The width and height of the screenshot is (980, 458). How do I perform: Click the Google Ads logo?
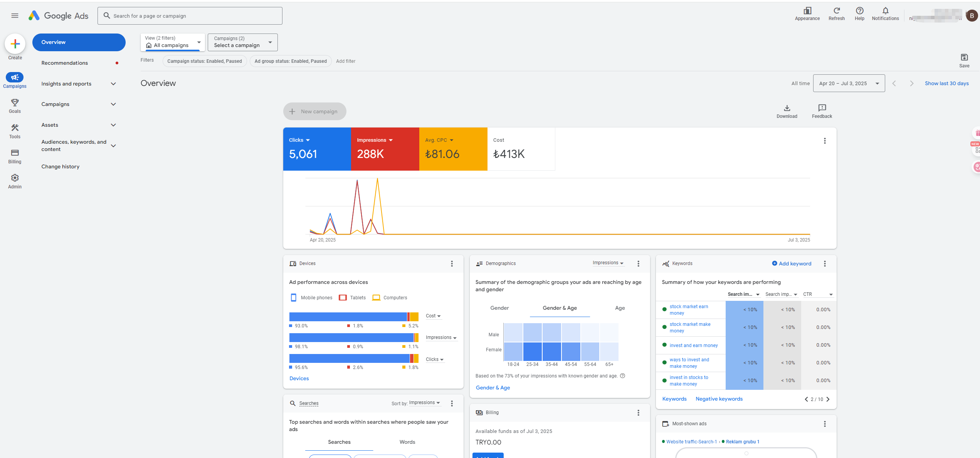tap(59, 16)
